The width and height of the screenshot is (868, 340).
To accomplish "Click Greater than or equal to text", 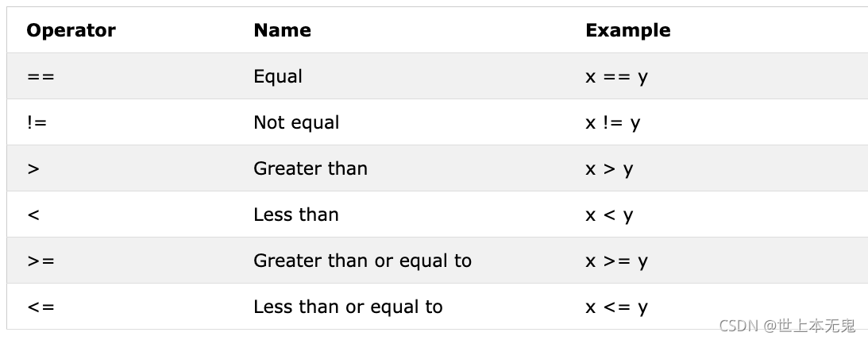I will point(362,261).
